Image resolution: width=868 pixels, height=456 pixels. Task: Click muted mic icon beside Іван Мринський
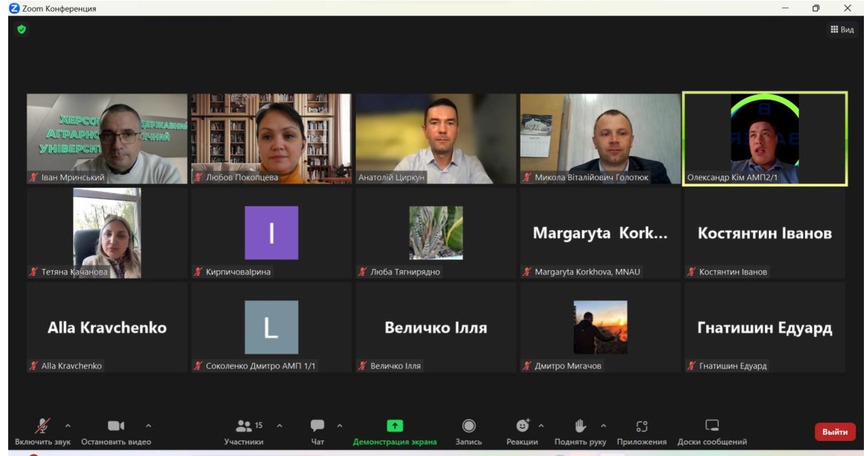[33, 177]
